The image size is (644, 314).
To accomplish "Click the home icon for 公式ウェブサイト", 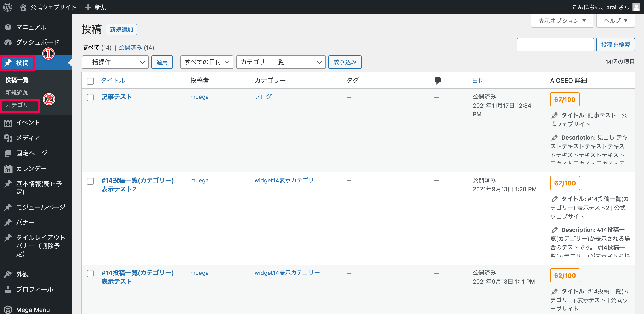I will [23, 7].
